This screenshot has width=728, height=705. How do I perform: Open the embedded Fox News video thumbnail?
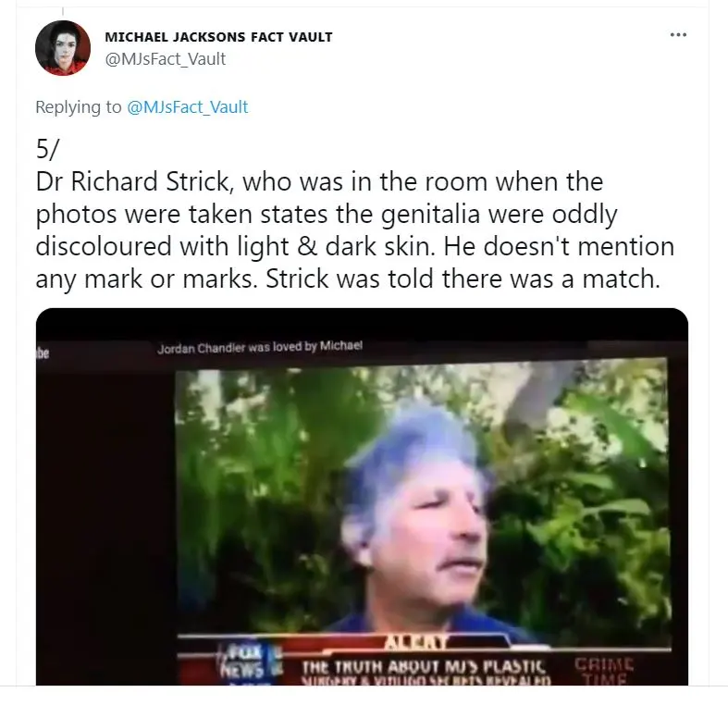pos(362,497)
